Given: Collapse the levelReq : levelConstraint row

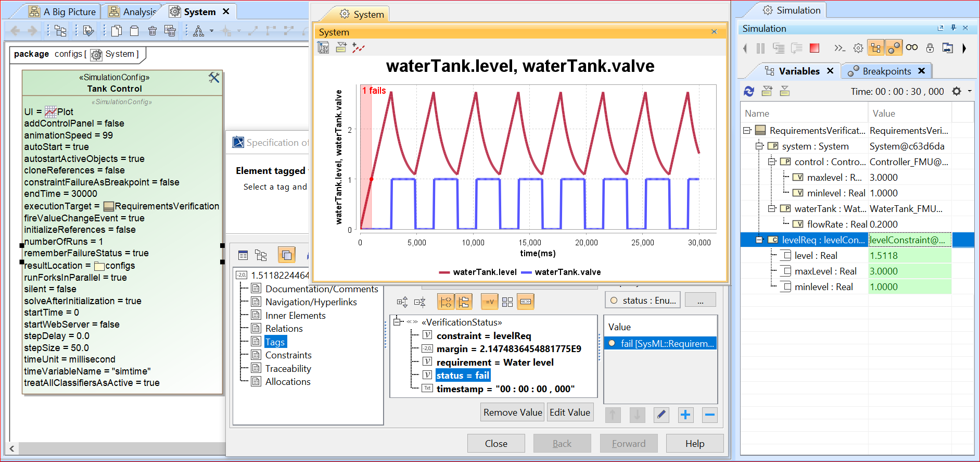Looking at the screenshot, I should (759, 240).
